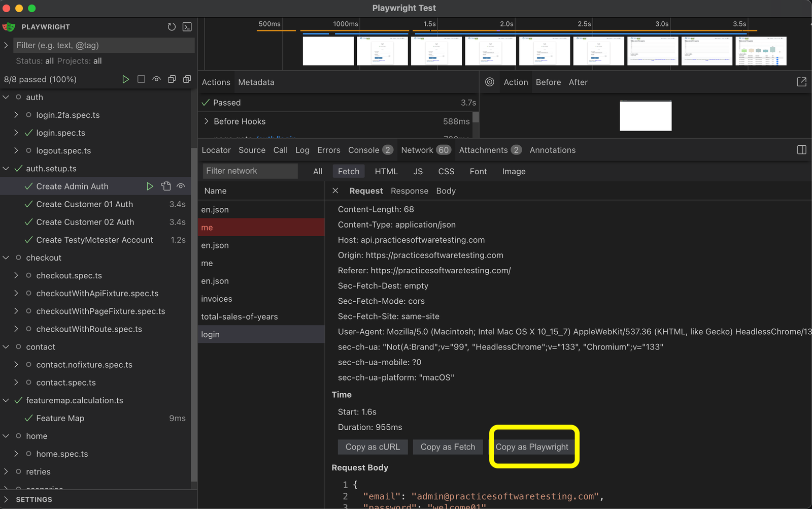
Task: Expand the checkout.spec.ts test group
Action: pos(16,275)
